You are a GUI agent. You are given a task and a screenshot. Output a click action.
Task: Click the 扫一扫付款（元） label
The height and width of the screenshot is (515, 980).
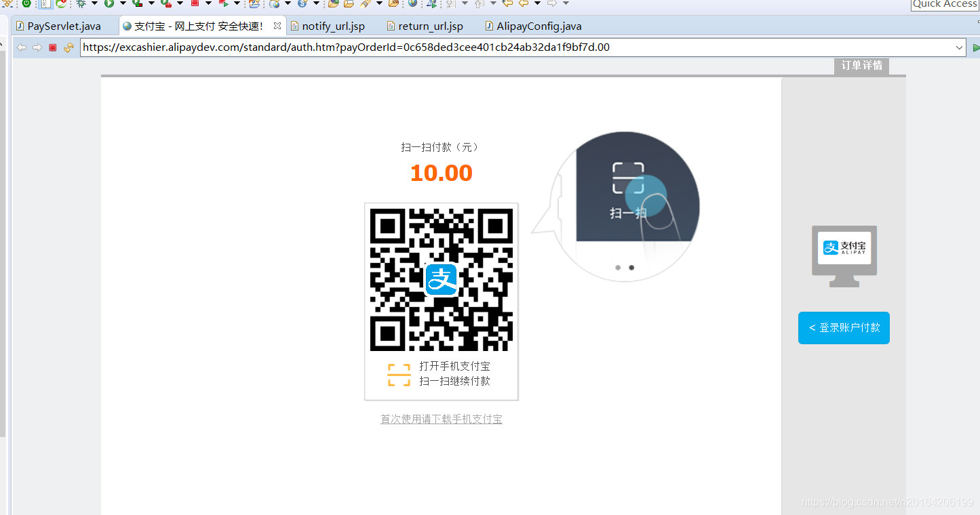tap(441, 147)
